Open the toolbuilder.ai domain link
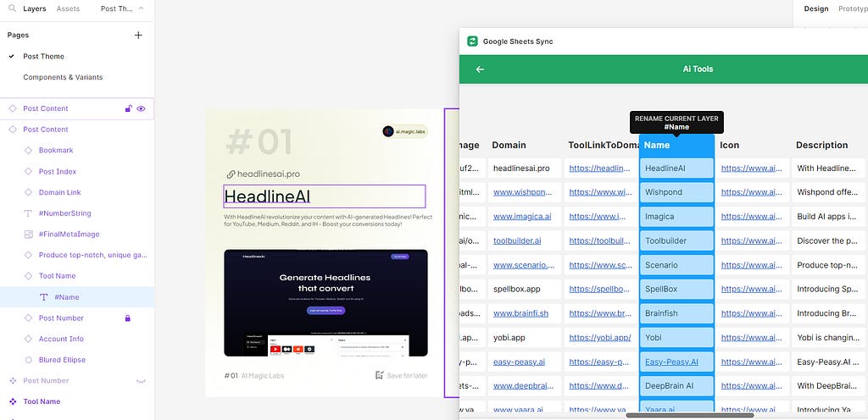 [517, 241]
